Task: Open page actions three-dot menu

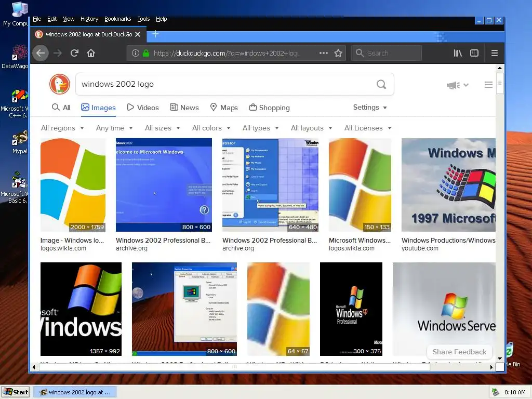Action: (323, 54)
